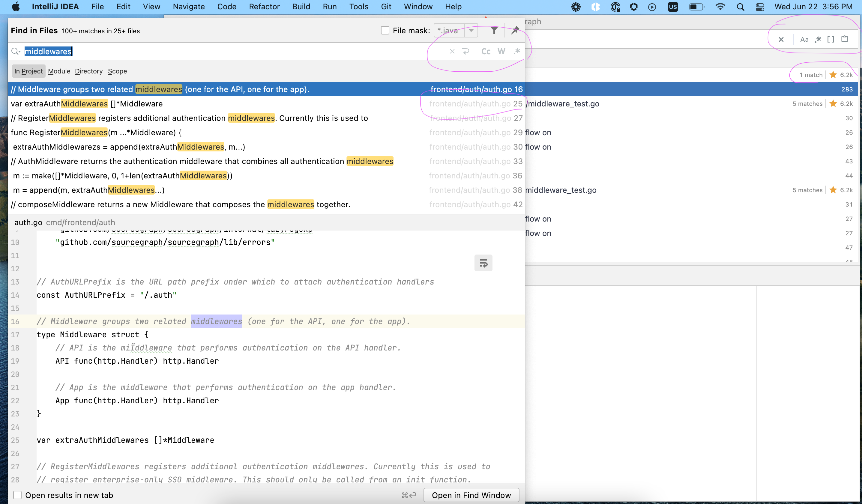
Task: Open the Navigate menu
Action: (188, 7)
